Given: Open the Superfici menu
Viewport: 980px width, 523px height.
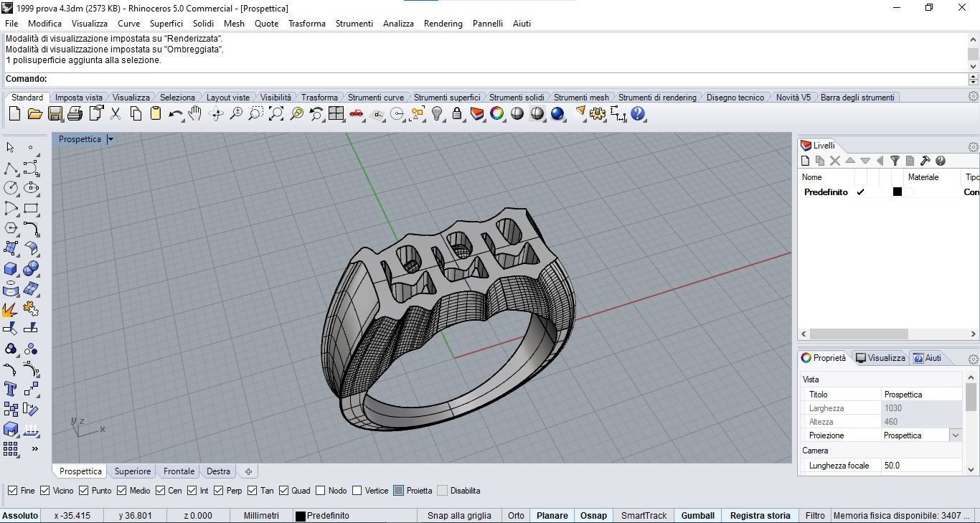Looking at the screenshot, I should 166,24.
